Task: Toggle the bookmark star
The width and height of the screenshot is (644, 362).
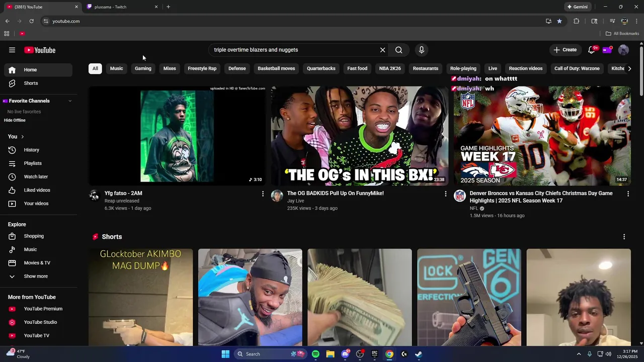Action: (559, 21)
